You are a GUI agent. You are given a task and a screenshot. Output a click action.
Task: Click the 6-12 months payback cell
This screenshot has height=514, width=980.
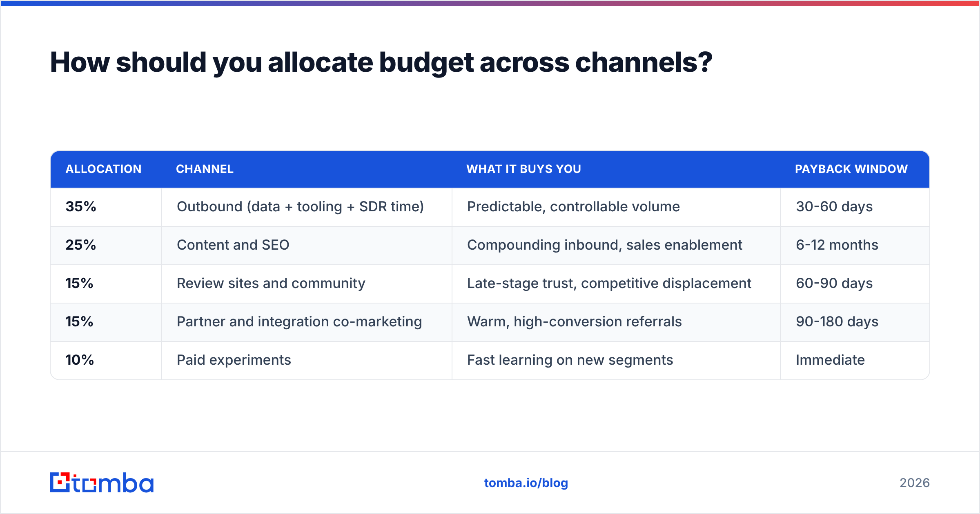click(855, 245)
